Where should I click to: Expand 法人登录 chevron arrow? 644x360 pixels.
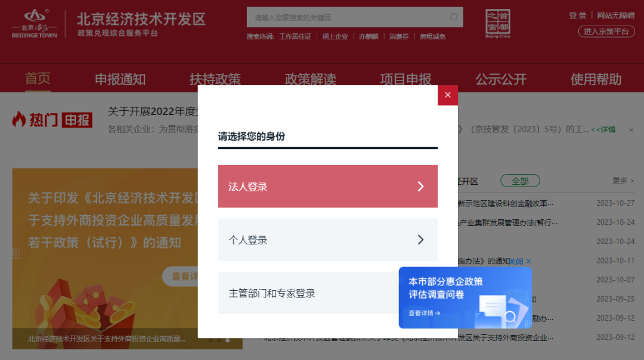point(420,187)
